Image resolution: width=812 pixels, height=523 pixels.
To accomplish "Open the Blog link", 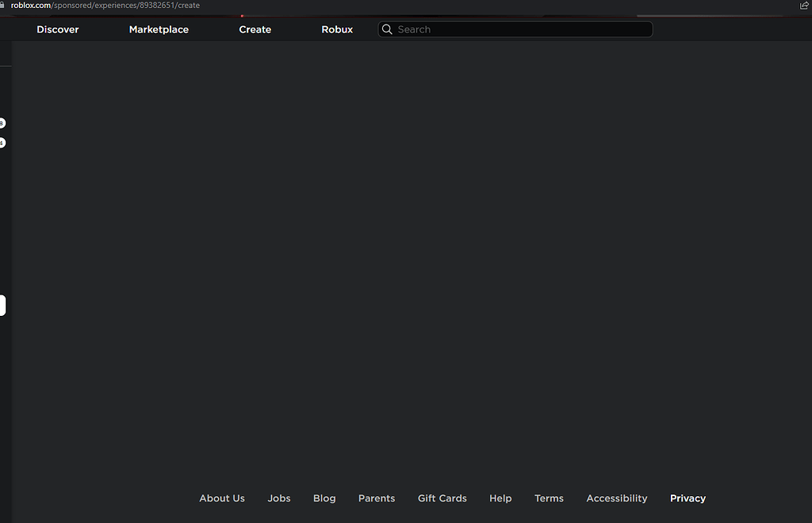I will pyautogui.click(x=324, y=498).
